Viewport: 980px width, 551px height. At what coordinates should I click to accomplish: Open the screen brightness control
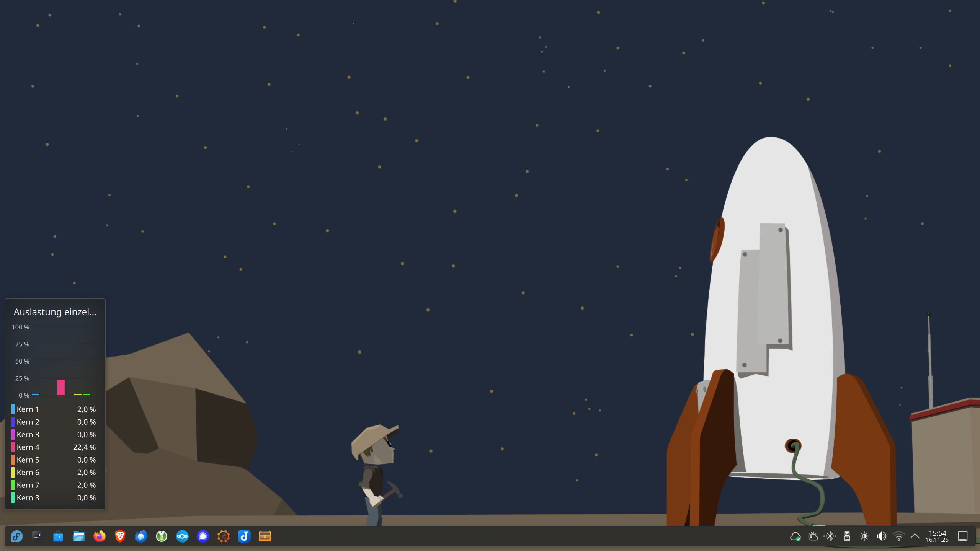click(864, 536)
